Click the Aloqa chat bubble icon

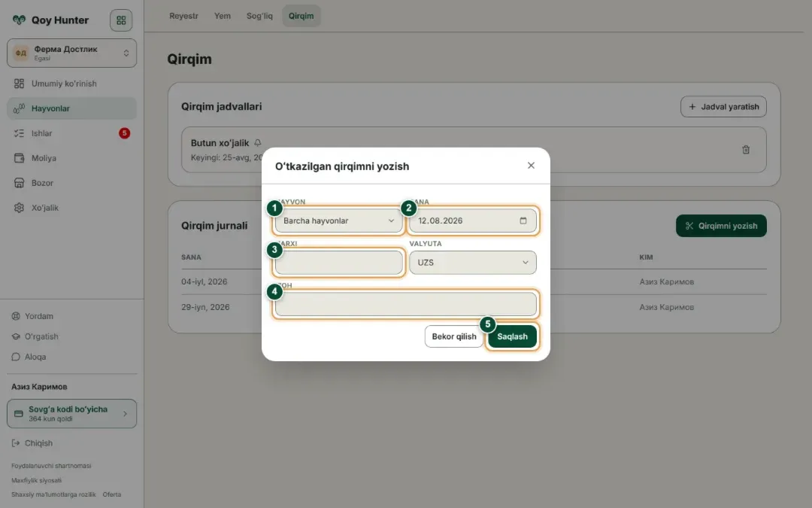coord(16,357)
